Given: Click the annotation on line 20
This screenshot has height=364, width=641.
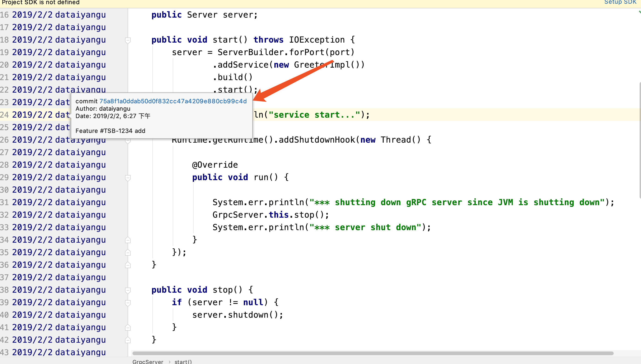Looking at the screenshot, I should (x=59, y=65).
